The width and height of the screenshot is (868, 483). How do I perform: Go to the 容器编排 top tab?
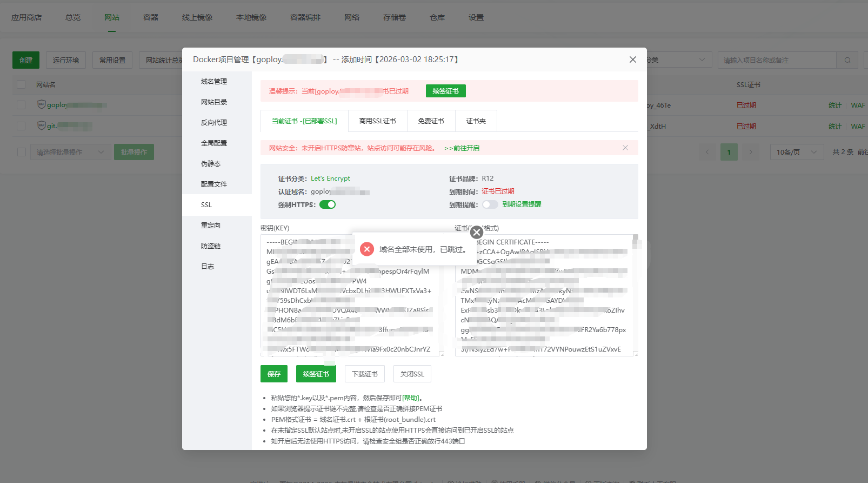pyautogui.click(x=305, y=17)
